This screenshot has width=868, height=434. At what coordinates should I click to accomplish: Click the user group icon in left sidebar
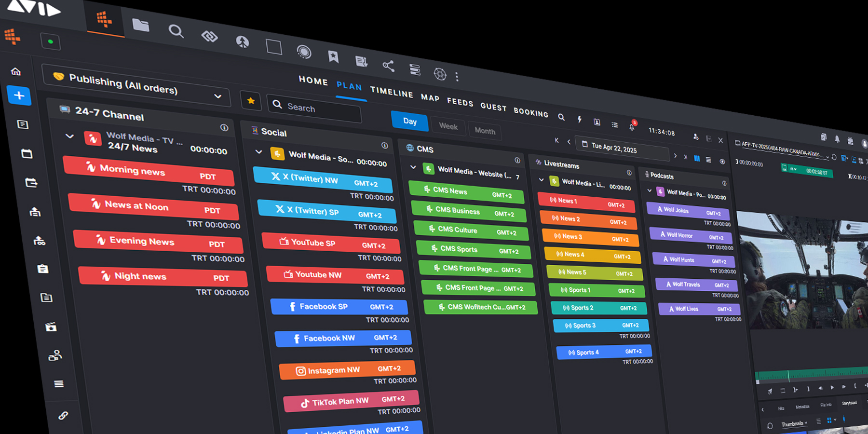[x=55, y=356]
